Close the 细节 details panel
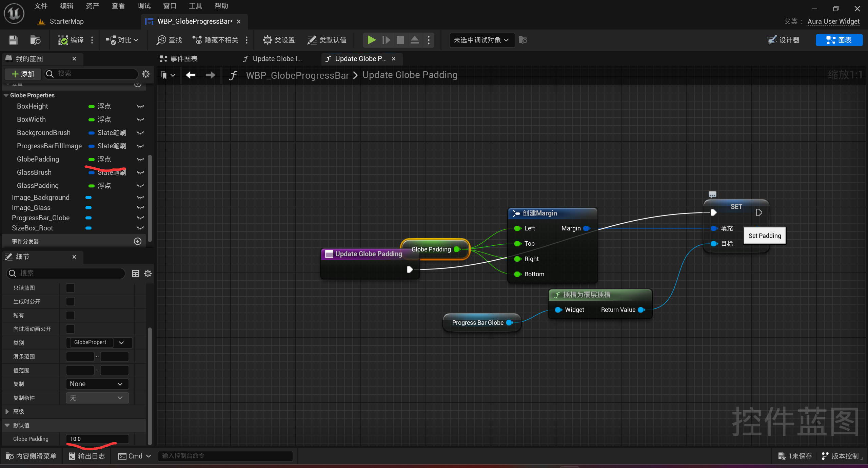Screen dimensions: 868x468 (74, 257)
